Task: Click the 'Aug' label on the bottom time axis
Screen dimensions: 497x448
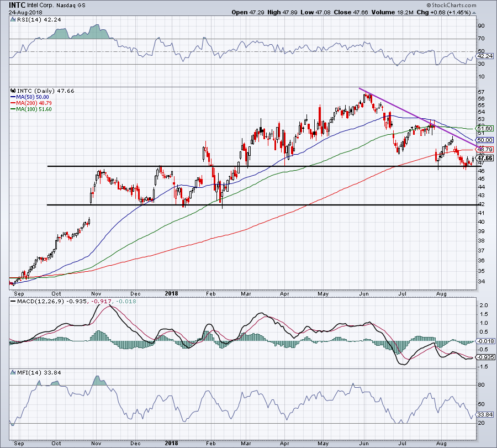Action: pos(441,443)
